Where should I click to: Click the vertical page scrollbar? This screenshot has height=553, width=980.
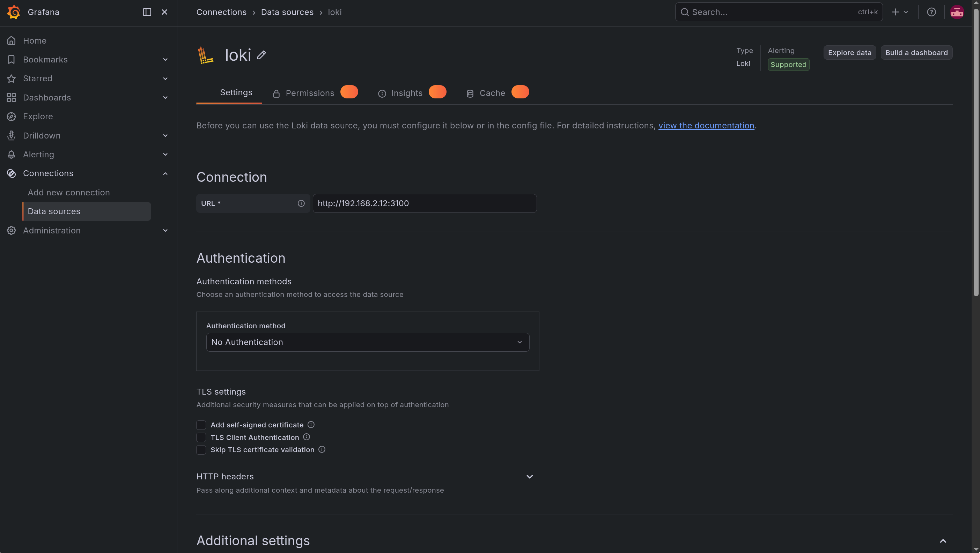(x=976, y=152)
